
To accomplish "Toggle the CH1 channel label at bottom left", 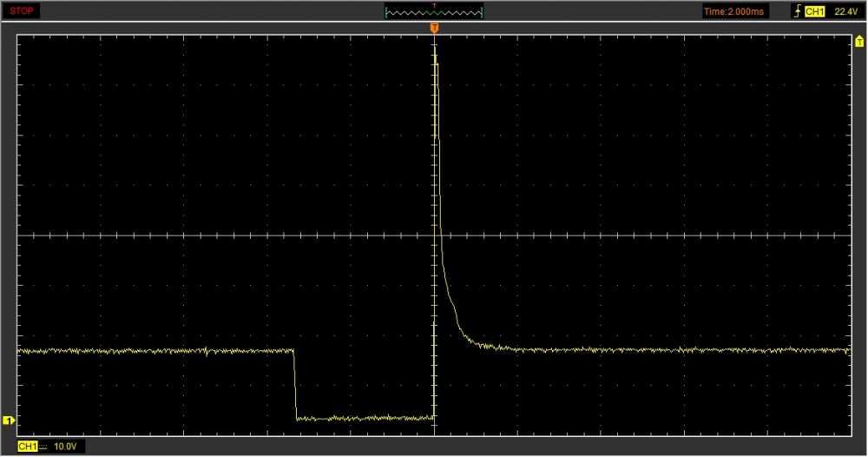I will 27,447.
